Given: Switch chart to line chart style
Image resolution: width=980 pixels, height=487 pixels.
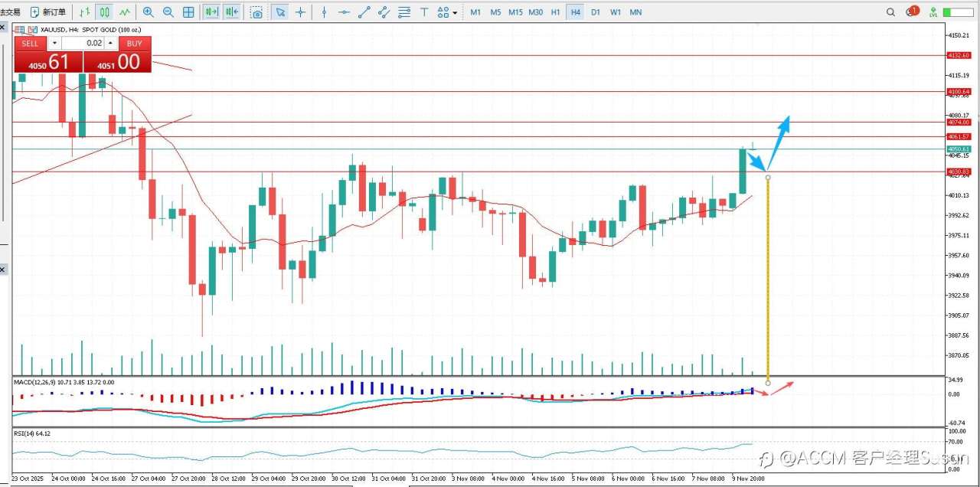Looking at the screenshot, I should (124, 12).
